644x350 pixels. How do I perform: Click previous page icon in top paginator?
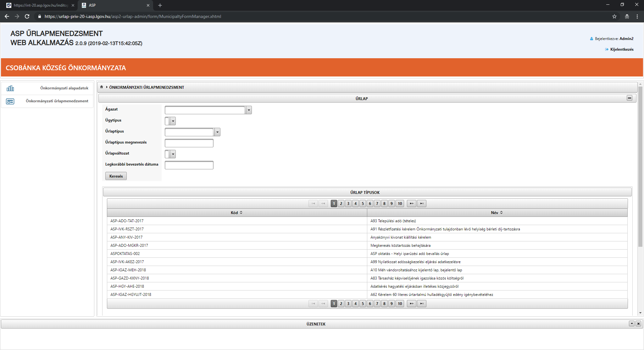click(x=323, y=203)
